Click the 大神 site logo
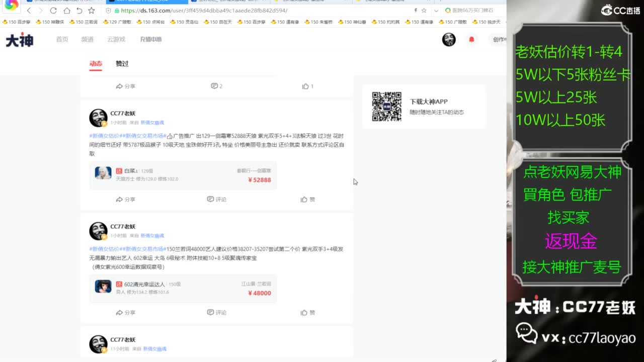 click(19, 39)
